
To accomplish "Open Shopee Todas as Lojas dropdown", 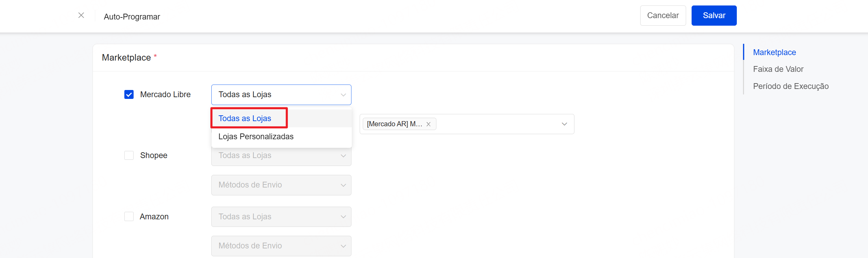I will tap(281, 156).
